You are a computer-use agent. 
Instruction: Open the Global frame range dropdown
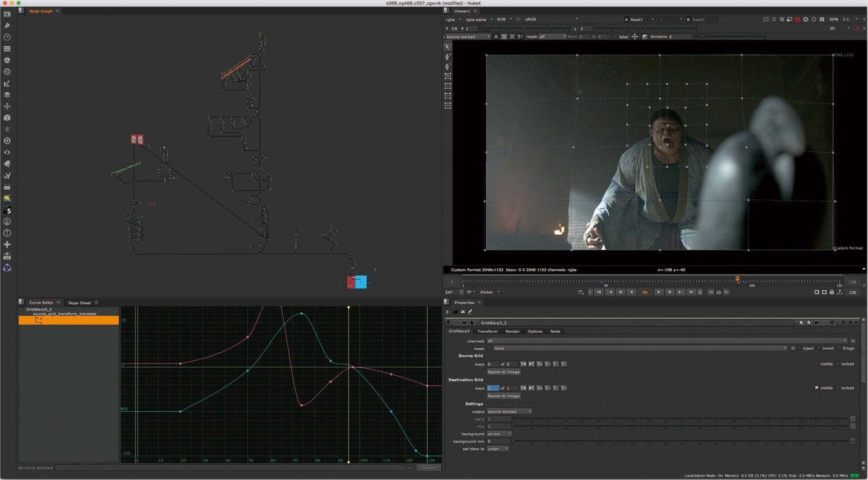click(490, 292)
